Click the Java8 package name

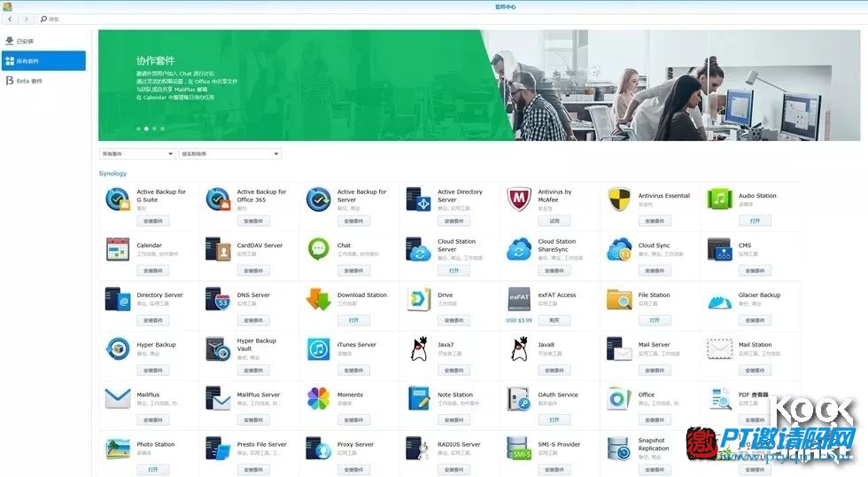(546, 345)
